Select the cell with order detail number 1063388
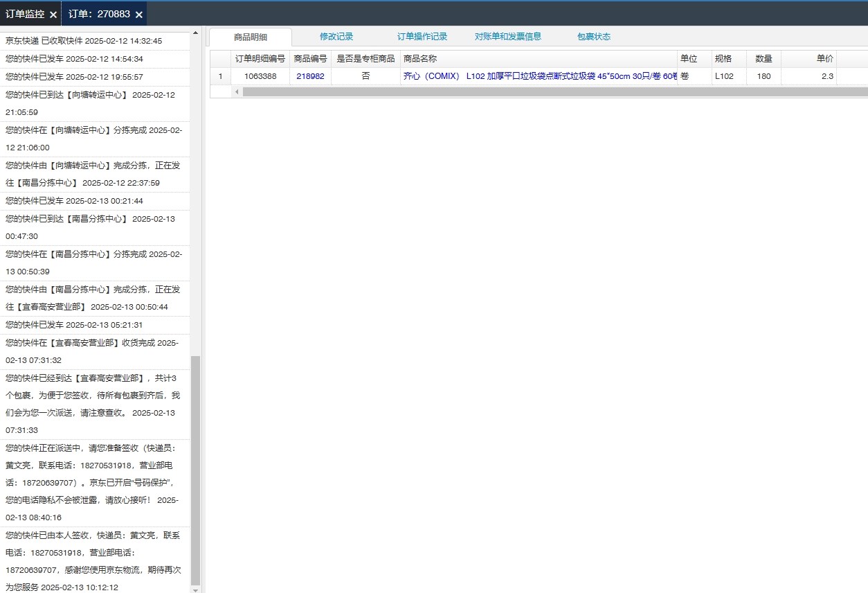Viewport: 868px width, 593px height. (260, 76)
